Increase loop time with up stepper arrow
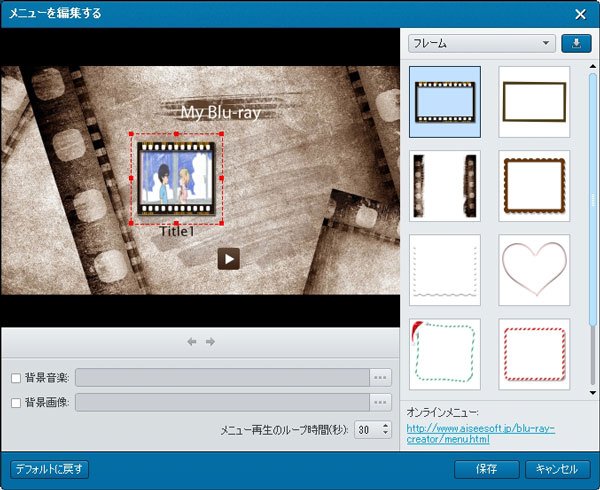600x490 pixels. [386, 424]
